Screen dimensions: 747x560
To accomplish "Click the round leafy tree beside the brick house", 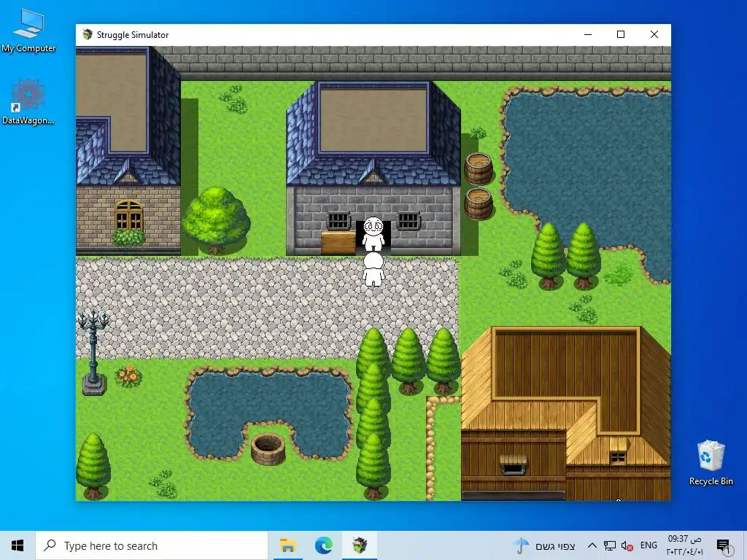I will click(216, 219).
